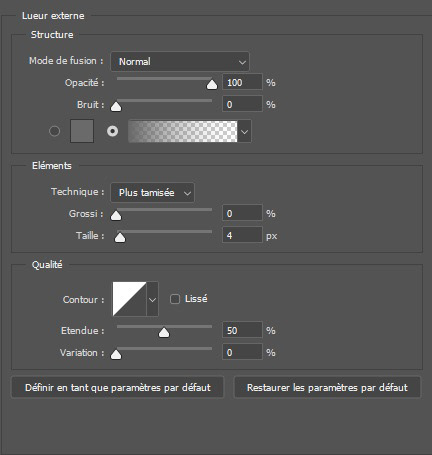Click Définir en tant que paramètres par défaut
This screenshot has width=432, height=455.
(x=118, y=387)
